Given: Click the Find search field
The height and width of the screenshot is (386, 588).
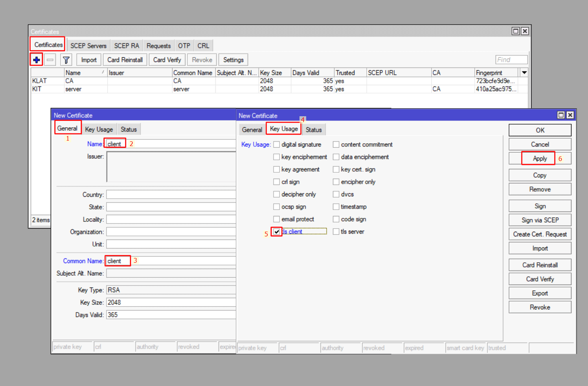Looking at the screenshot, I should click(511, 60).
